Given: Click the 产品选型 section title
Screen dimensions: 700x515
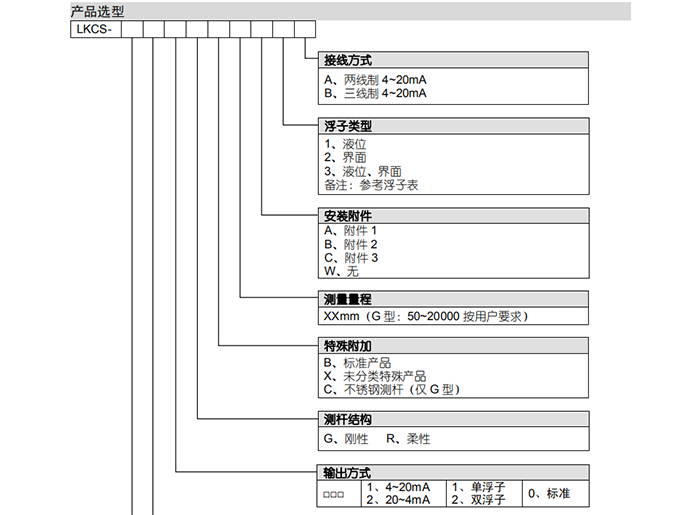Looking at the screenshot, I should coord(98,12).
